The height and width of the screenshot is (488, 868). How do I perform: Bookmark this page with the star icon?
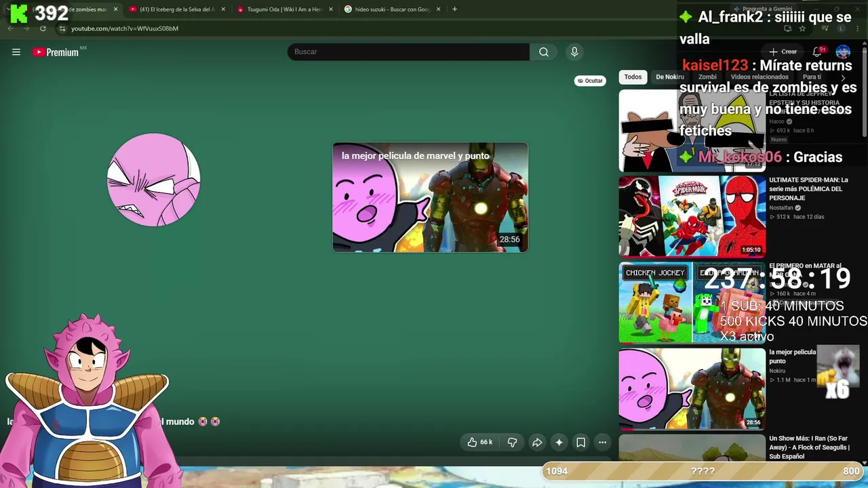pyautogui.click(x=802, y=28)
